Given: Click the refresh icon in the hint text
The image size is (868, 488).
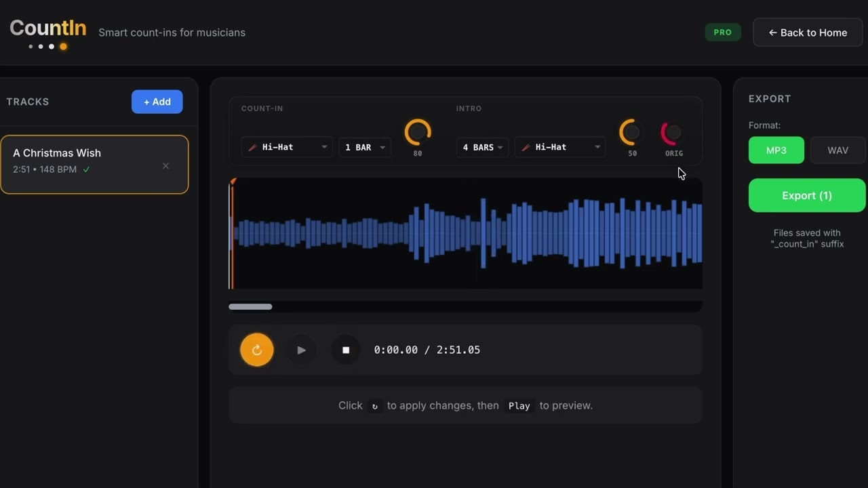Looking at the screenshot, I should [375, 406].
